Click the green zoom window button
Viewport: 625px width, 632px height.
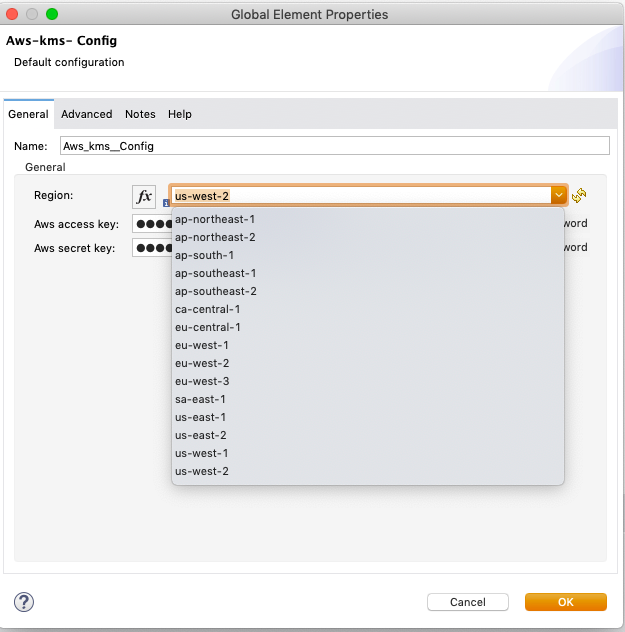pos(52,14)
